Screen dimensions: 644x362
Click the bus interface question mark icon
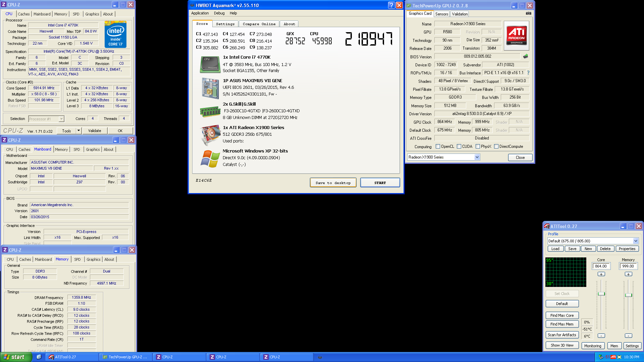click(528, 73)
